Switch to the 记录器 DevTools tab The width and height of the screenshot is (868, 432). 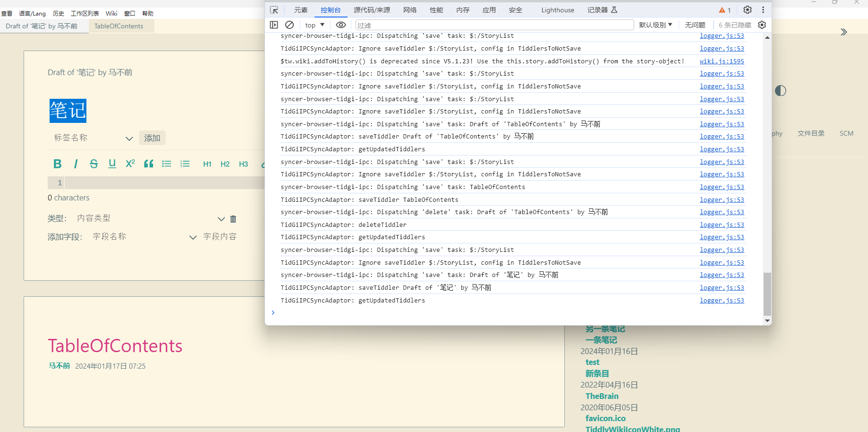coord(603,10)
